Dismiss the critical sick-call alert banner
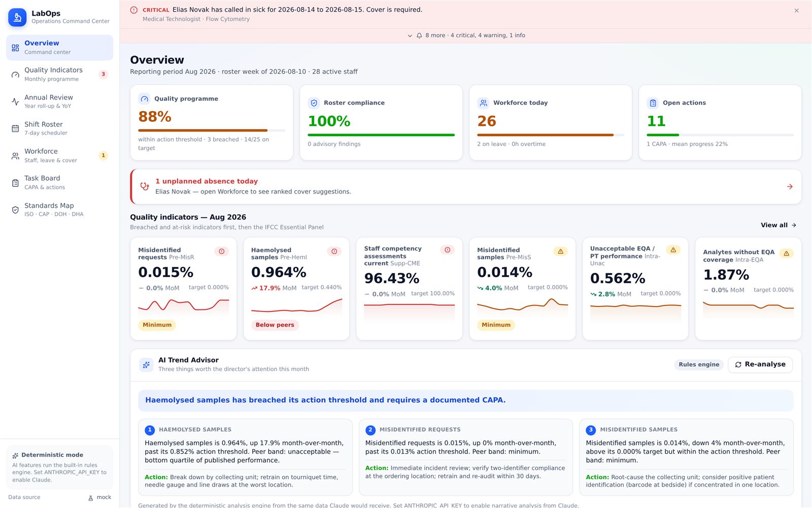812x508 pixels. pyautogui.click(x=797, y=11)
